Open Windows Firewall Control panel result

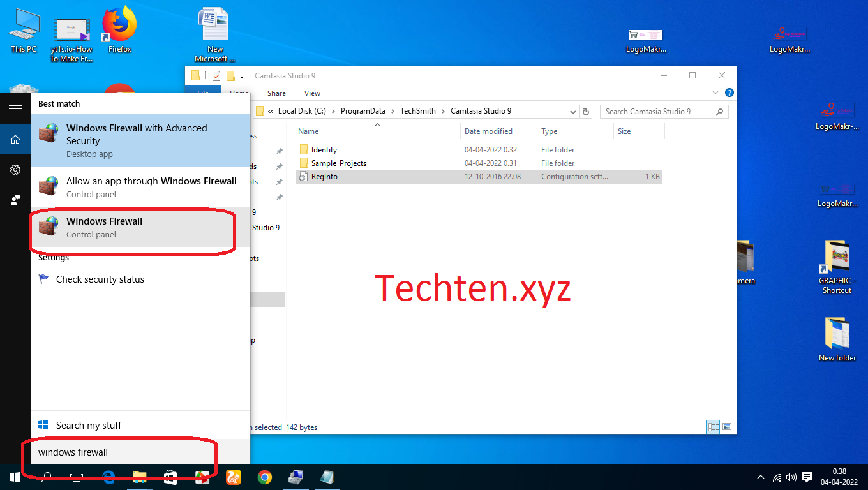click(140, 227)
